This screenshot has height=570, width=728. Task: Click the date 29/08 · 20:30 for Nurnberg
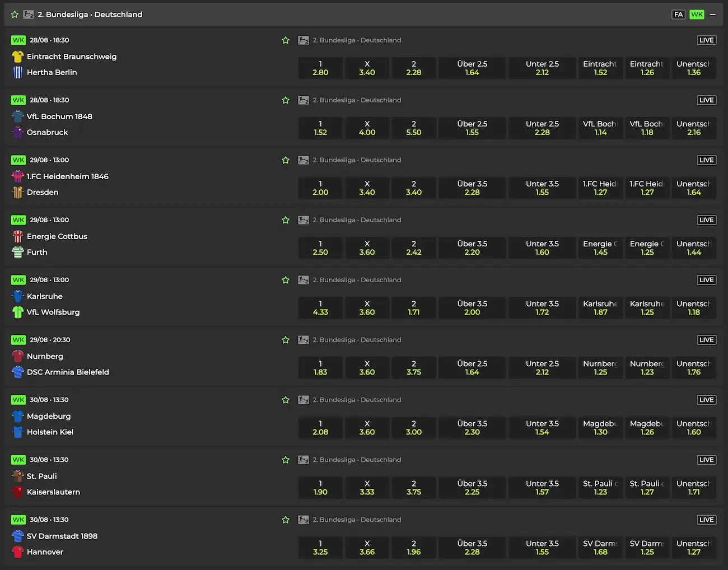pos(50,340)
